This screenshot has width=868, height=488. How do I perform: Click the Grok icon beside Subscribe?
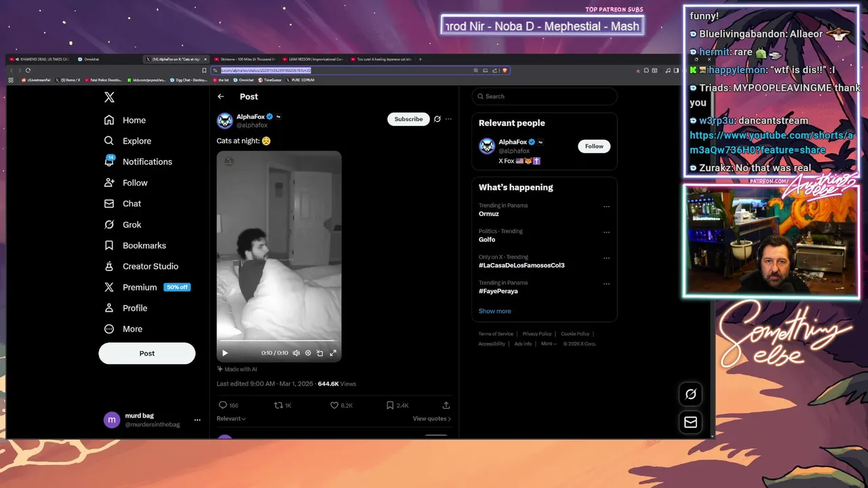[x=437, y=119]
